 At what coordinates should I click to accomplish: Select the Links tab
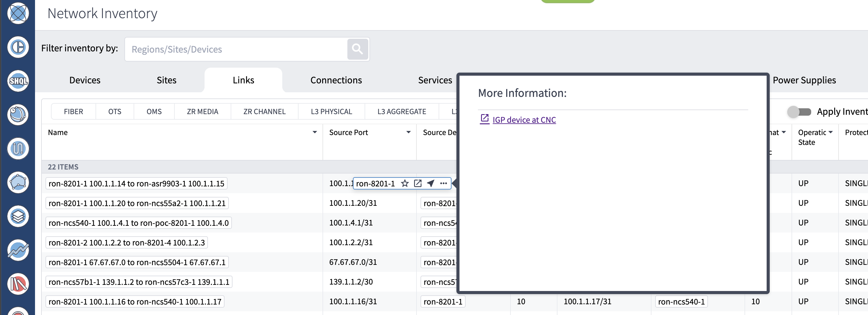click(x=243, y=80)
